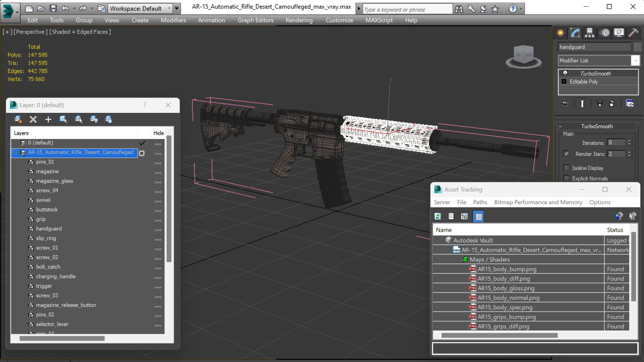Click Delete Layer X icon

pos(33,119)
